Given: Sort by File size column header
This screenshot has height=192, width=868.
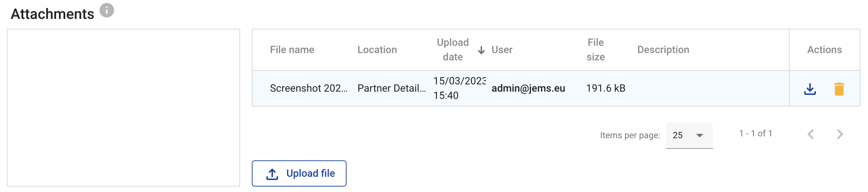Looking at the screenshot, I should click(x=595, y=50).
